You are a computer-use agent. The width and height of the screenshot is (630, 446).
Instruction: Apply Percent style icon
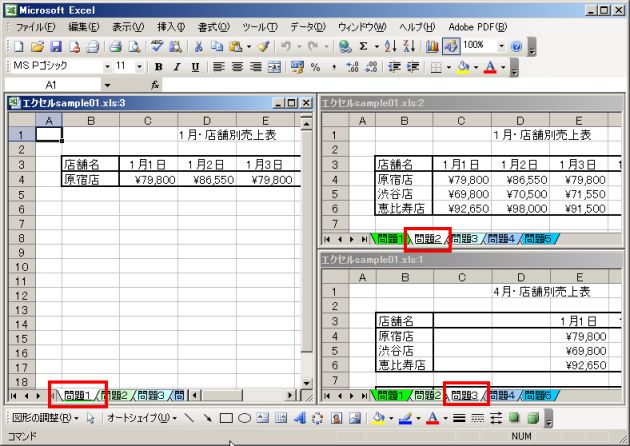click(315, 67)
